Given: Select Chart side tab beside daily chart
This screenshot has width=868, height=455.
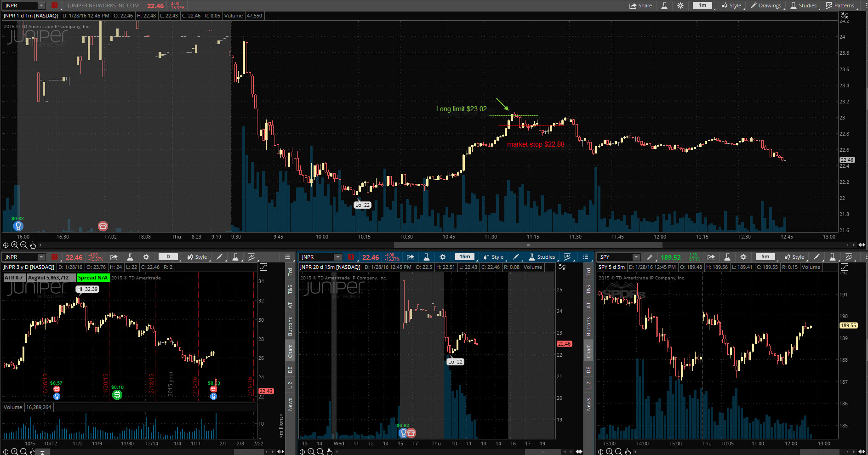Looking at the screenshot, I should click(x=290, y=352).
